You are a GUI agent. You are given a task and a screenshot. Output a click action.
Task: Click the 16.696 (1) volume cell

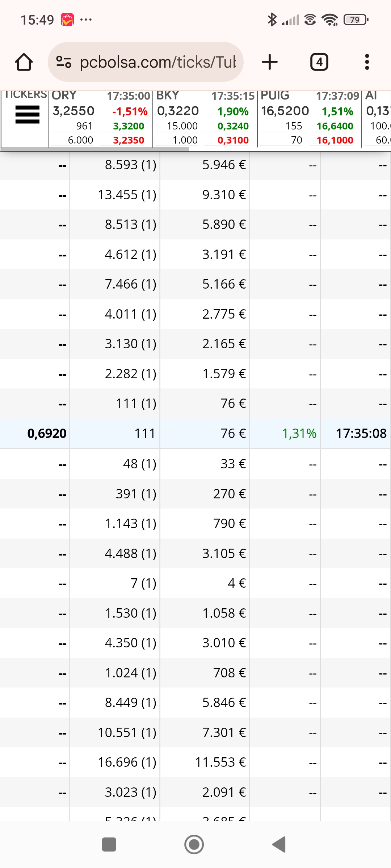tap(127, 762)
